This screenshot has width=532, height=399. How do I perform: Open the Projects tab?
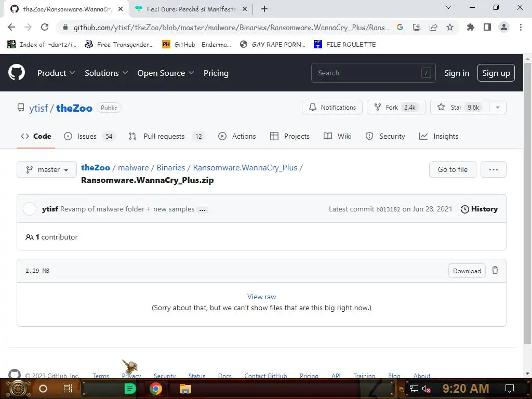coord(290,137)
